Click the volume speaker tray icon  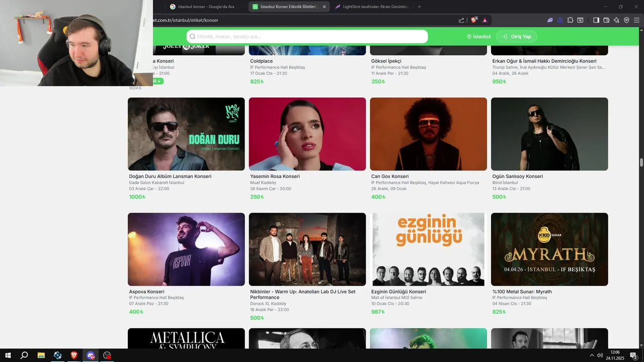pyautogui.click(x=600, y=355)
